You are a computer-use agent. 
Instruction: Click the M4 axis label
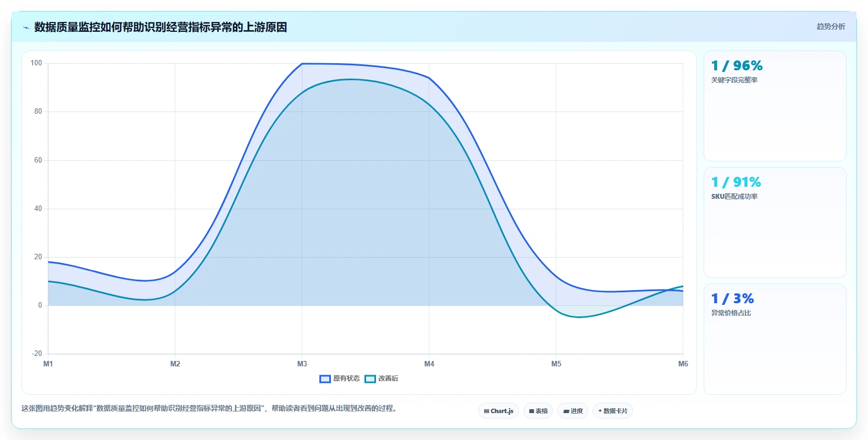pyautogui.click(x=429, y=364)
